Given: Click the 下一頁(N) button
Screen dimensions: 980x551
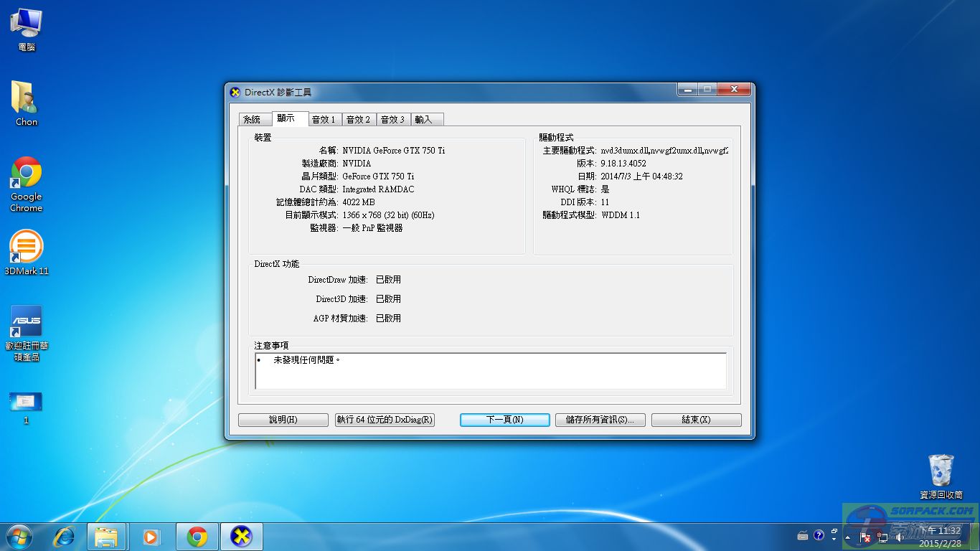Looking at the screenshot, I should 504,420.
